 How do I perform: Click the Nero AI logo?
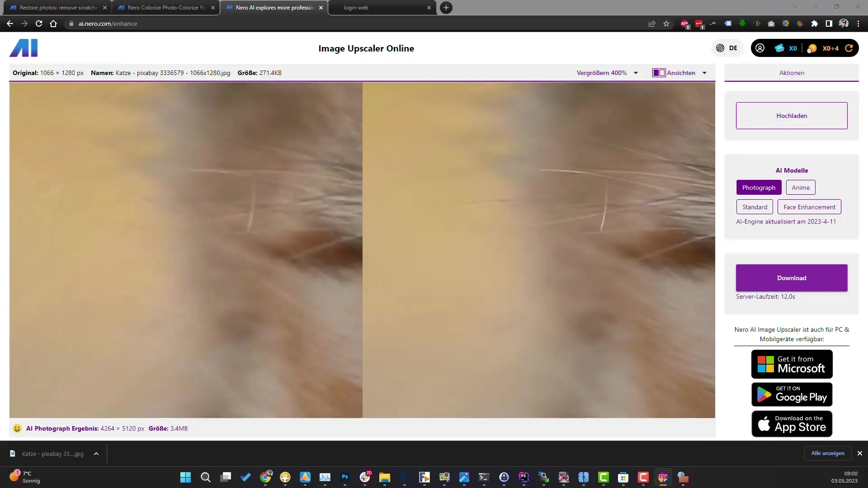24,48
